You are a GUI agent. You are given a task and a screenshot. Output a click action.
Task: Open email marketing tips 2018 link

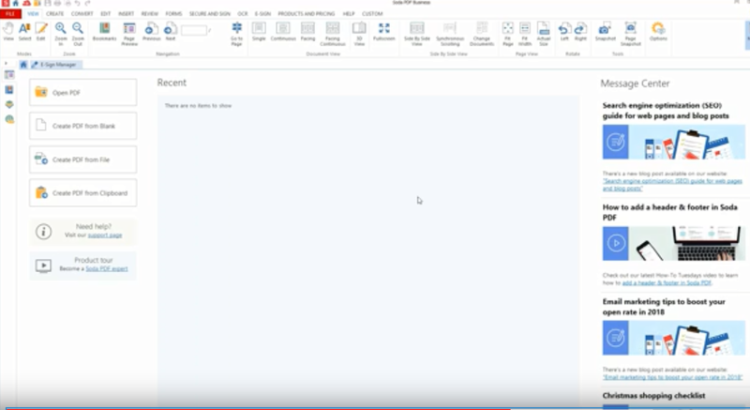click(x=673, y=377)
